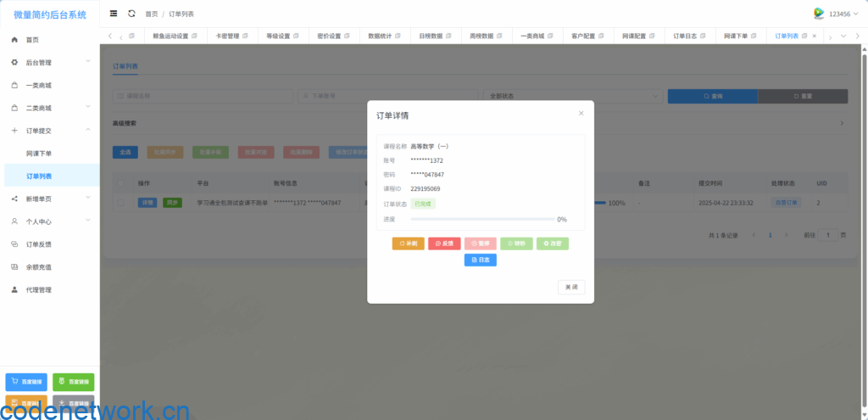868x420 pixels.
Task: Expand the 后台管理 sidebar menu
Action: (x=51, y=63)
